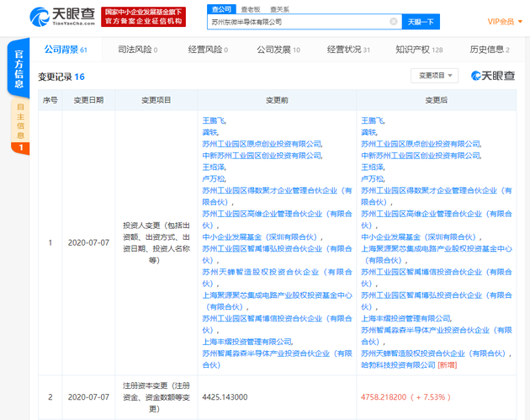530x420 pixels.
Task: Open 哈勃科技投资有限公司 investor link
Action: click(399, 366)
